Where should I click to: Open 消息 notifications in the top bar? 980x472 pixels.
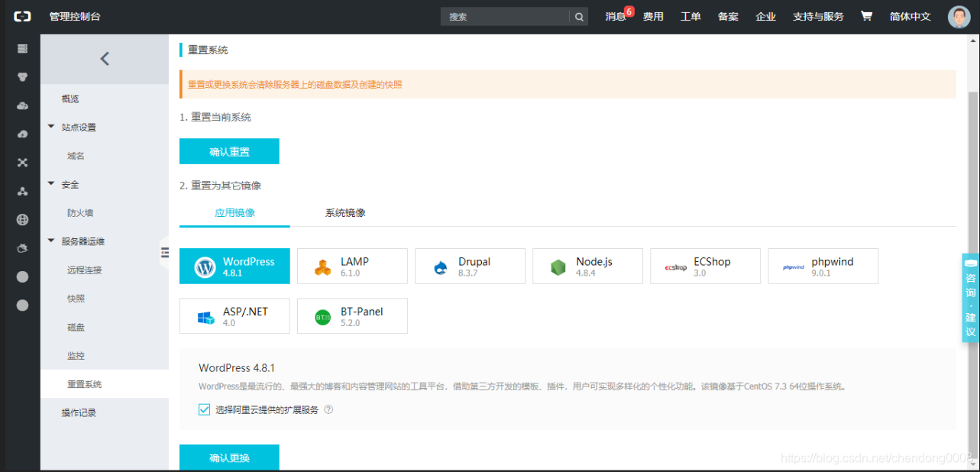click(616, 17)
